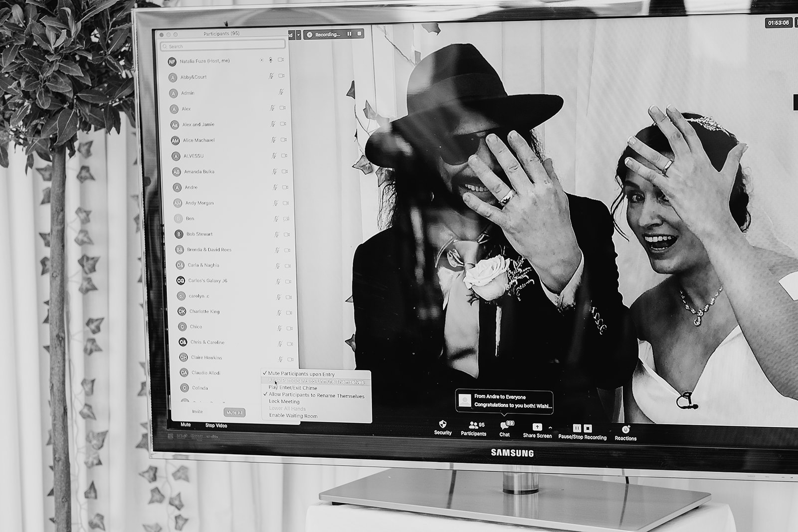Click Alex and Jamie's camera icon
The image size is (798, 532).
pyautogui.click(x=283, y=124)
